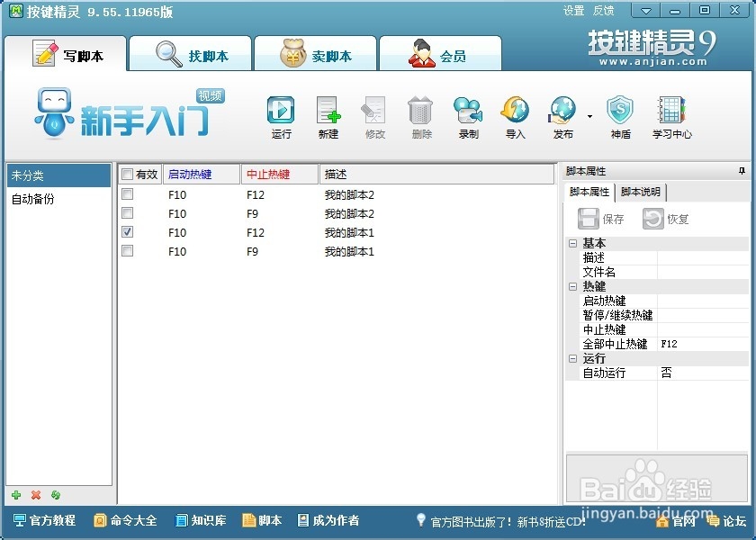756x540 pixels.
Task: Click the green plus icon to add category
Action: 16,494
